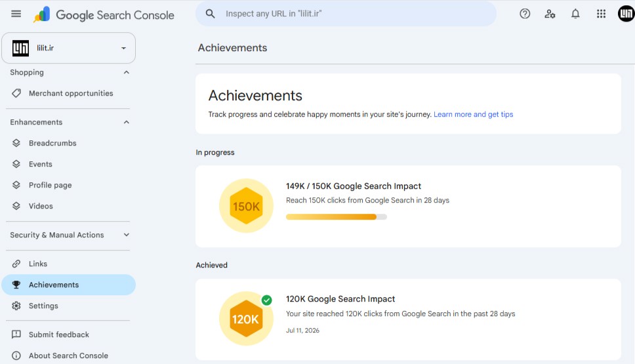Image resolution: width=635 pixels, height=364 pixels.
Task: Click the Events layers icon
Action: point(16,164)
